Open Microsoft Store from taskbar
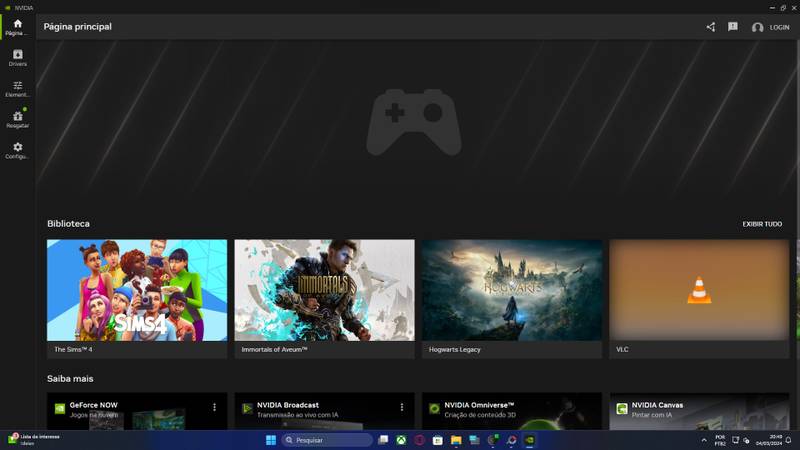This screenshot has width=800, height=450. pos(438,440)
